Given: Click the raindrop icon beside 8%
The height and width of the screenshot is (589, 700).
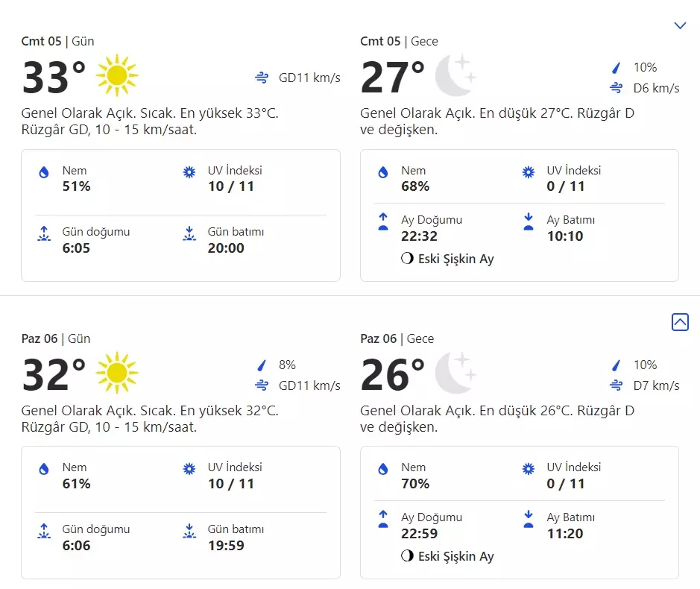Looking at the screenshot, I should 262,365.
